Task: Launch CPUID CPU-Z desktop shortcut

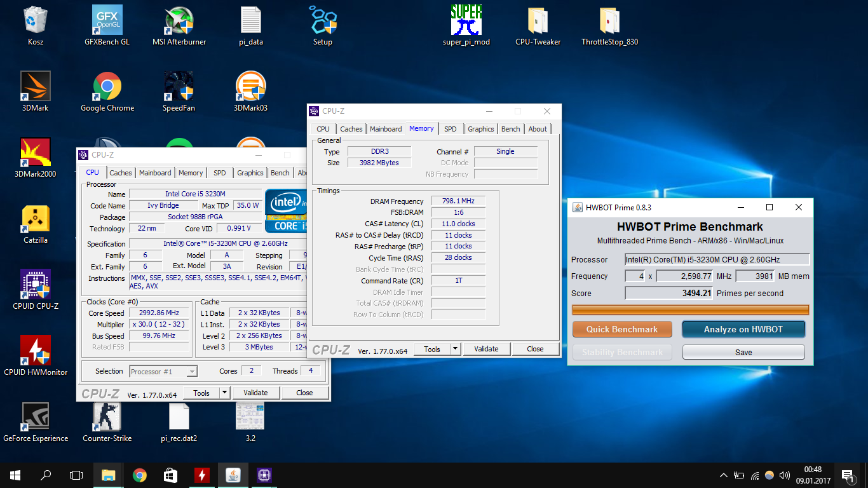Action: tap(36, 290)
